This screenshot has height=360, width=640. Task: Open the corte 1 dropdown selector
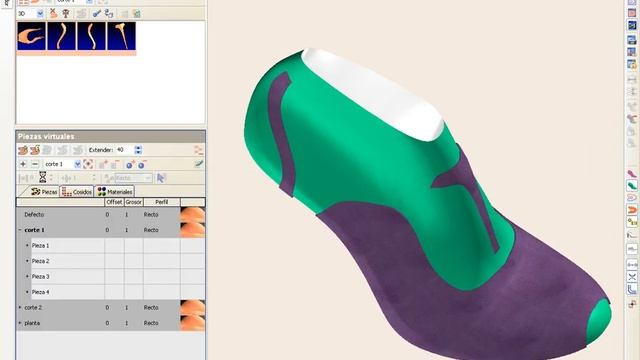click(x=77, y=164)
